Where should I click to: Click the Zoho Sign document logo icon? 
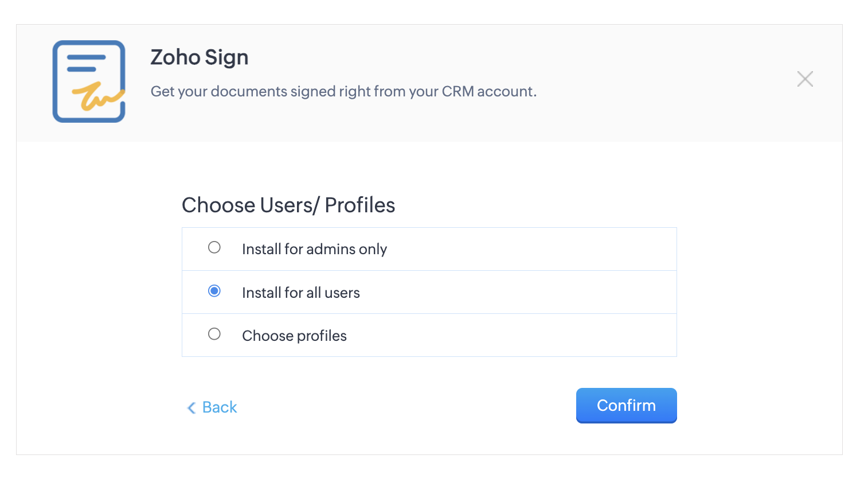coord(89,81)
